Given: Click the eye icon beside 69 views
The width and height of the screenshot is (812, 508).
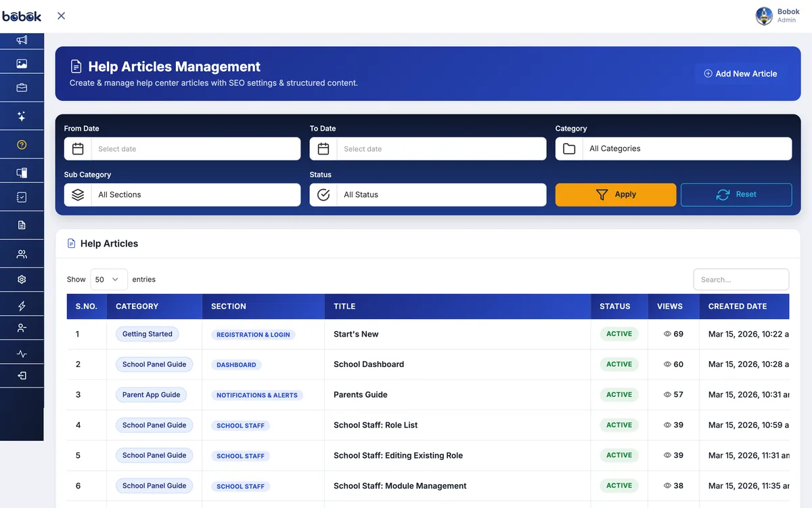Looking at the screenshot, I should 667,334.
